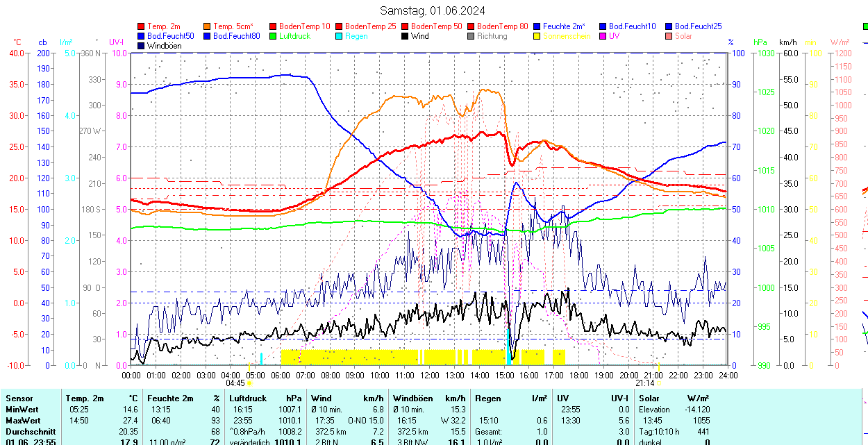Click the magenta UV legend square
Screen dimensions: 868x445
pos(603,36)
